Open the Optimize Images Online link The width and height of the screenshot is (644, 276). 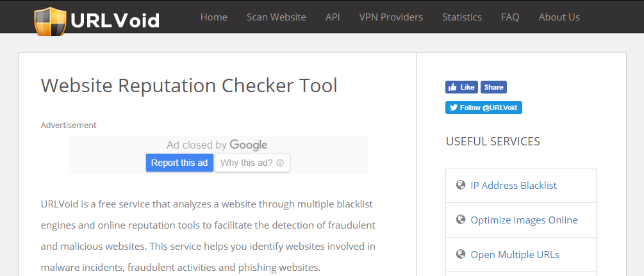click(x=524, y=220)
